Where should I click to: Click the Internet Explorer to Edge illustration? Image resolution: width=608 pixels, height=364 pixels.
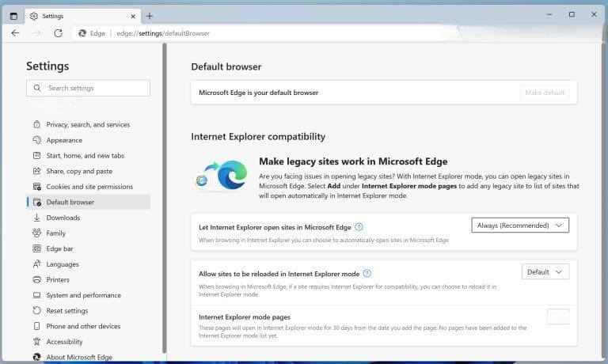[222, 176]
